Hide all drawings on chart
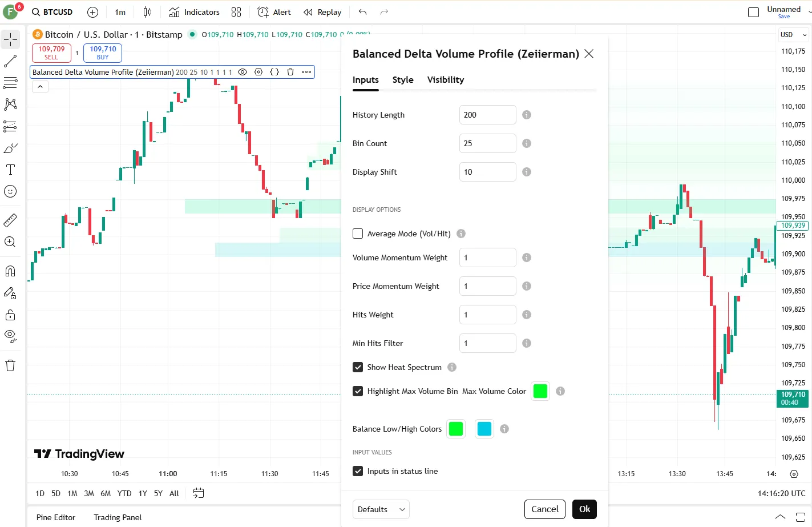This screenshot has width=812, height=527. (10, 336)
